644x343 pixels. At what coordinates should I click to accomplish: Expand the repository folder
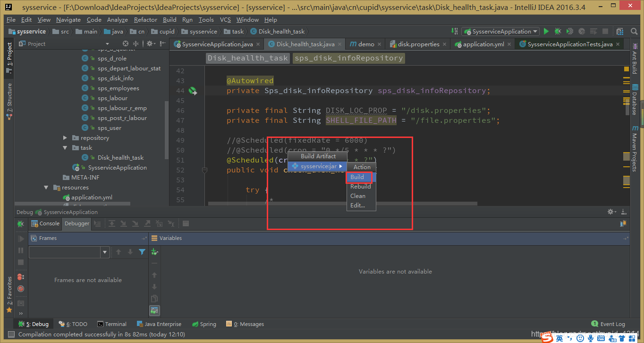pos(65,138)
